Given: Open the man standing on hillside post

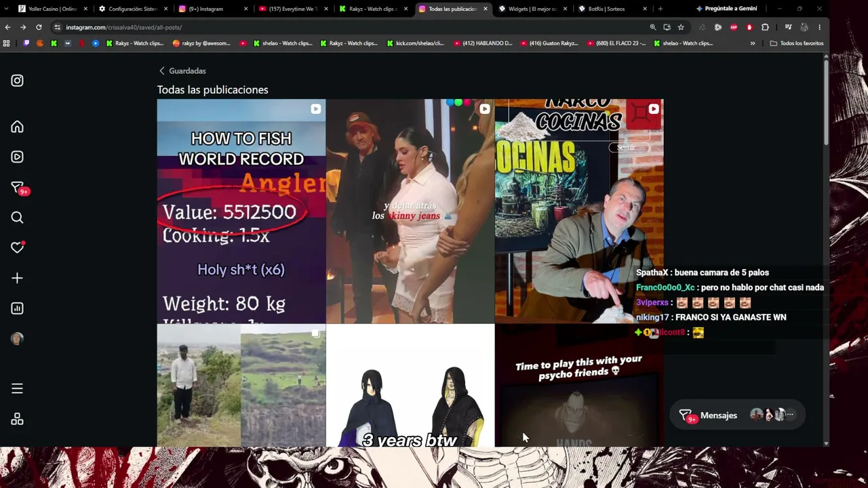Looking at the screenshot, I should [x=241, y=386].
